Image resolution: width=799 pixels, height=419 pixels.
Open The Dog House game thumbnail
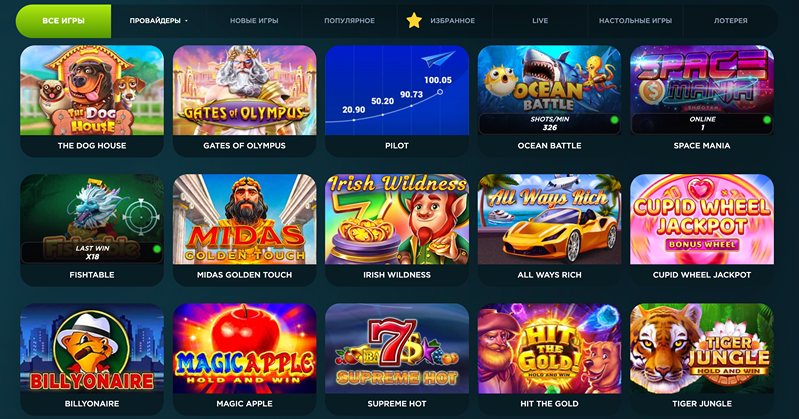[x=92, y=90]
